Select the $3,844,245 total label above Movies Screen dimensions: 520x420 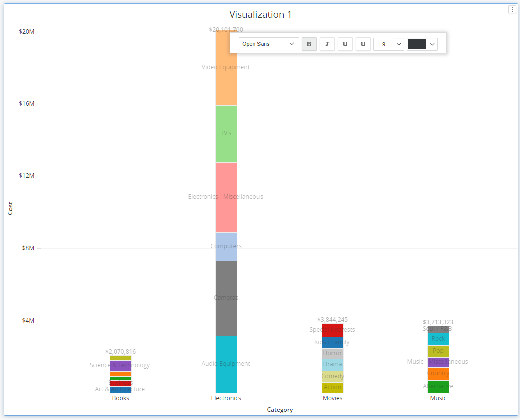[332, 319]
